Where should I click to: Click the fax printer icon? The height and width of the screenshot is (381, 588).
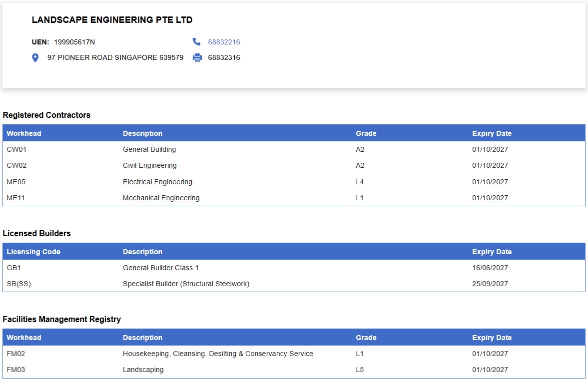tap(197, 58)
